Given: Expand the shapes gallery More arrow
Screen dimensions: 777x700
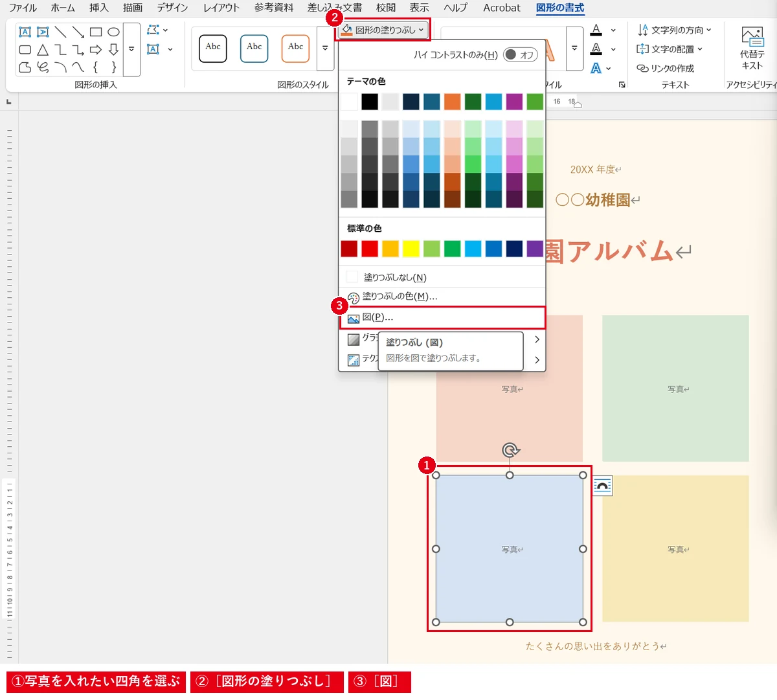Looking at the screenshot, I should coord(131,49).
